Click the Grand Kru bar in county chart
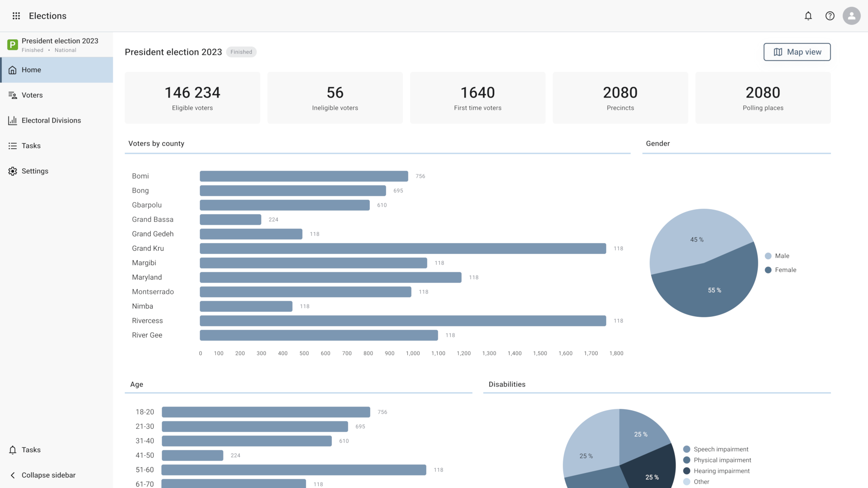Screen dimensions: 868x488 pos(402,249)
